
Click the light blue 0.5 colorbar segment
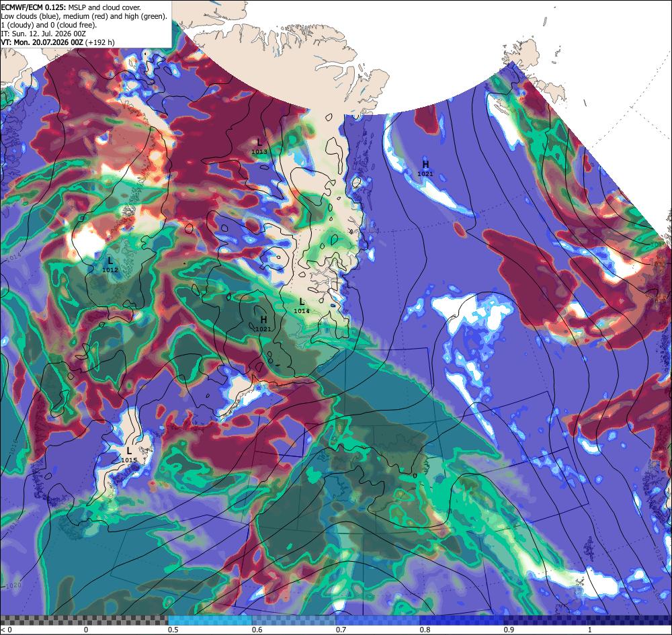pos(210,620)
